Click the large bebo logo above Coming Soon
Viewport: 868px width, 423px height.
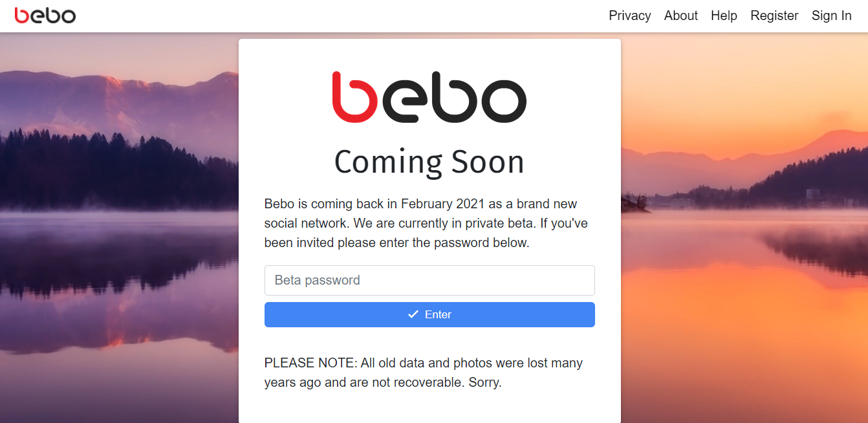click(x=429, y=97)
